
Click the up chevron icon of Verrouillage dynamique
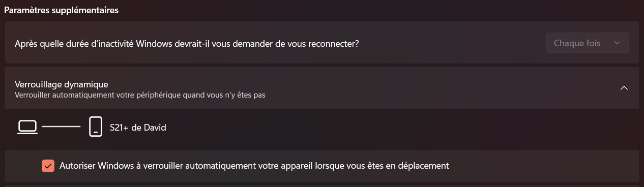coord(624,88)
